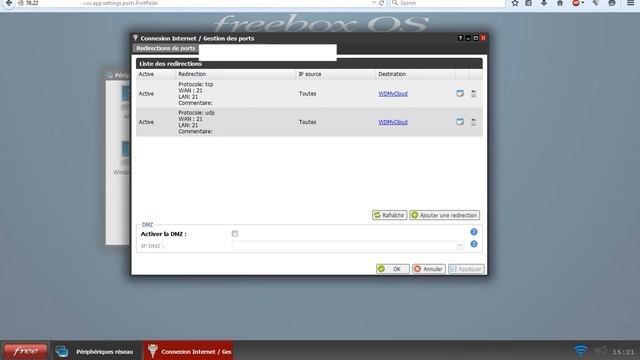Click the wifi status icon
The height and width of the screenshot is (360, 640).
580,351
